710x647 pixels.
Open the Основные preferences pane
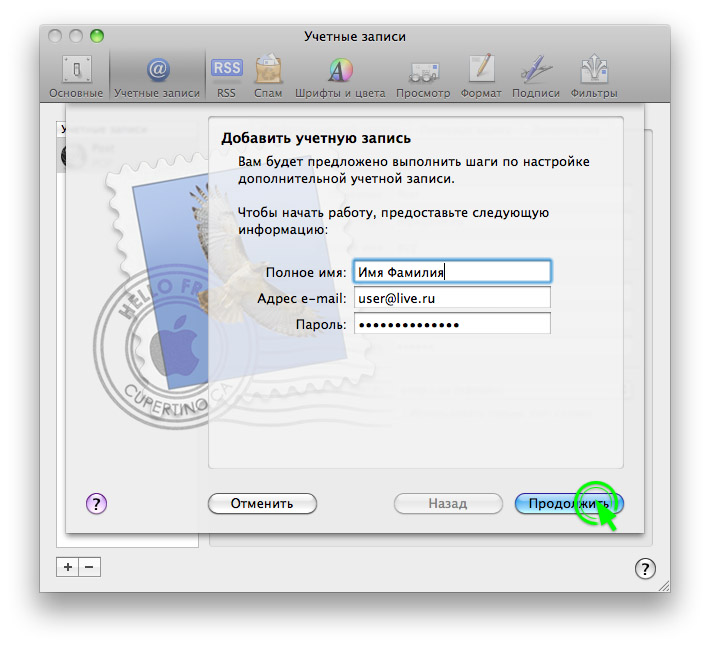[x=76, y=76]
